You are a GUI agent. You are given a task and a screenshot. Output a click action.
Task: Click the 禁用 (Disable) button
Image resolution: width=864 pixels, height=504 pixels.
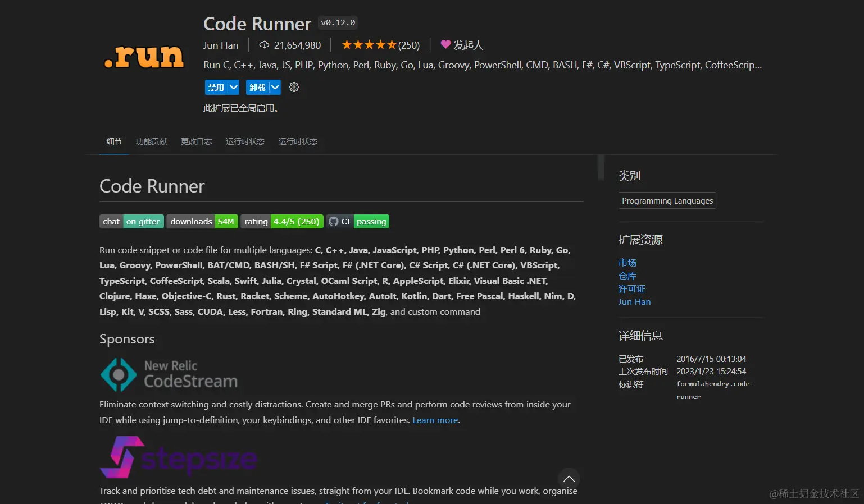pos(216,88)
